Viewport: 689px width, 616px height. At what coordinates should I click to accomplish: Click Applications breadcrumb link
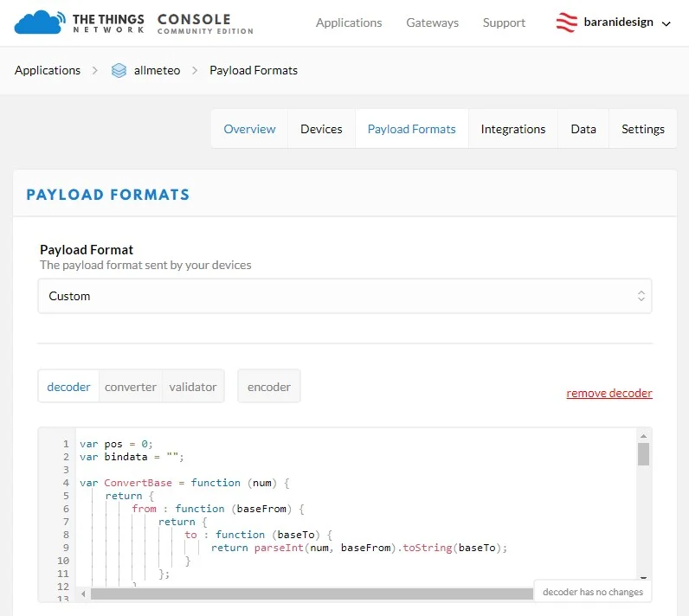tap(48, 70)
